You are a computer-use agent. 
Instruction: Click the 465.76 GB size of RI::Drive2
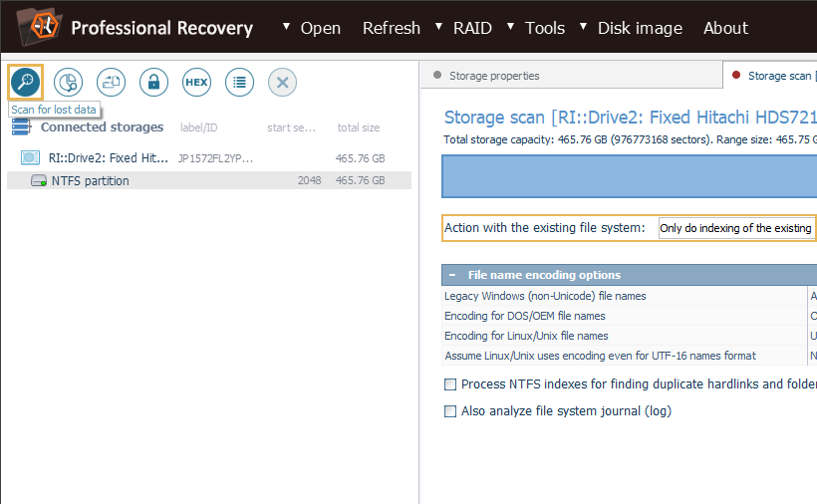pyautogui.click(x=360, y=158)
